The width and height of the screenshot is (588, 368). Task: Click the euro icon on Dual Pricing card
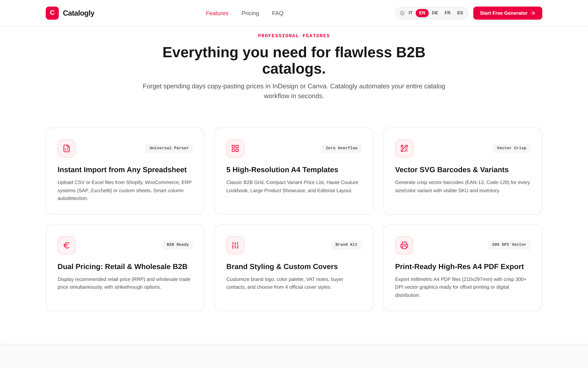[x=66, y=245]
